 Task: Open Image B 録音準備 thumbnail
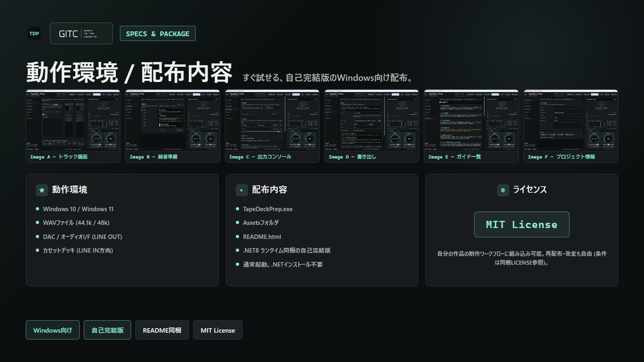[172, 126]
